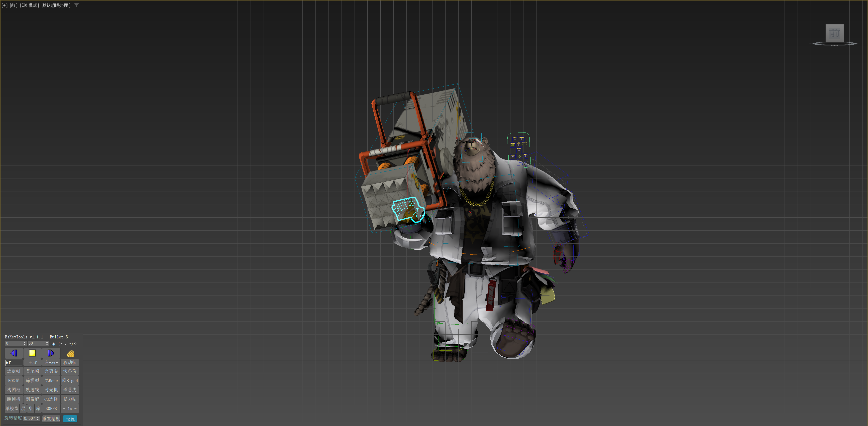Click the four-point diamond star icon
Screen dimensions: 868x426
tap(76, 344)
